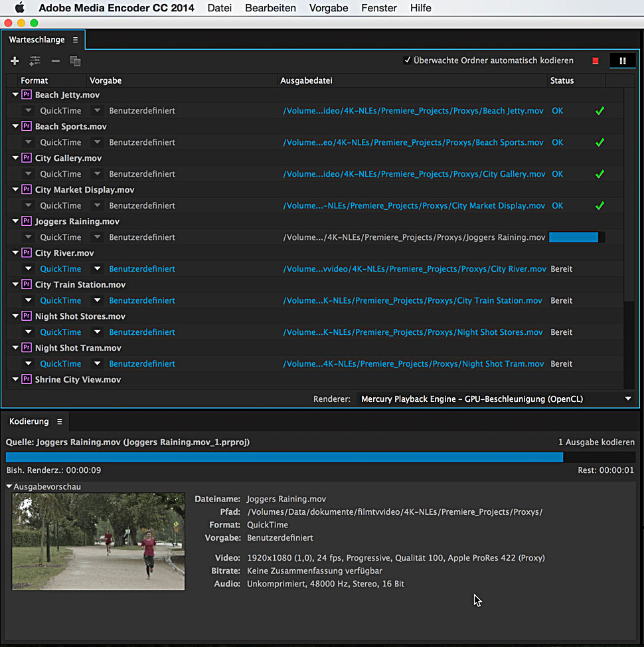Viewport: 644px width, 647px height.
Task: Click QuickTime format link for City River
Action: click(x=60, y=268)
